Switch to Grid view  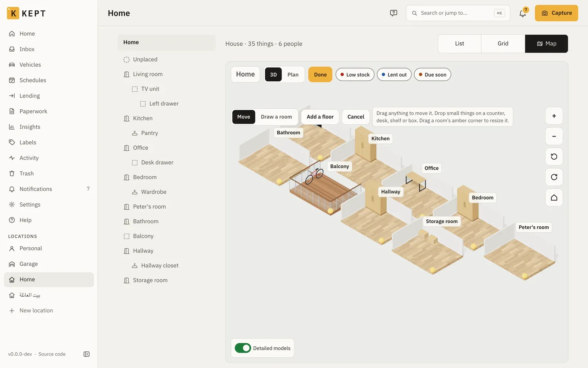pos(503,44)
